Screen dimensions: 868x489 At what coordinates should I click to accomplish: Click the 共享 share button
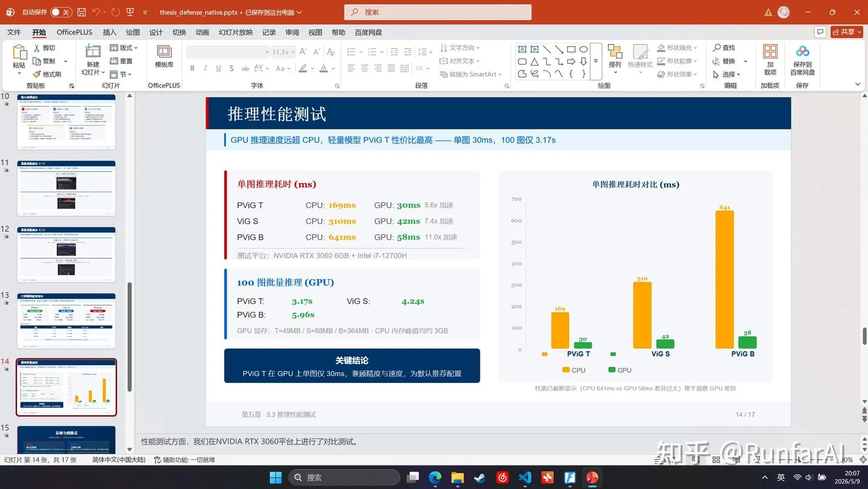pos(846,32)
